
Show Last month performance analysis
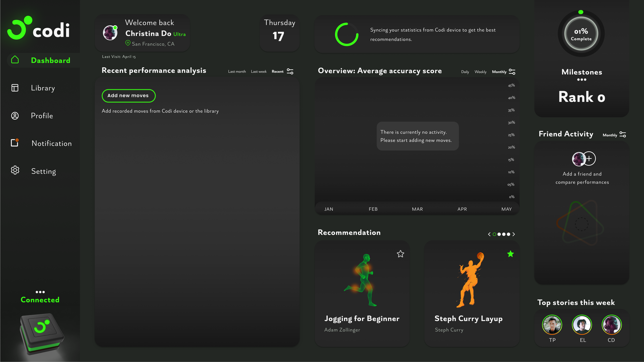point(237,72)
